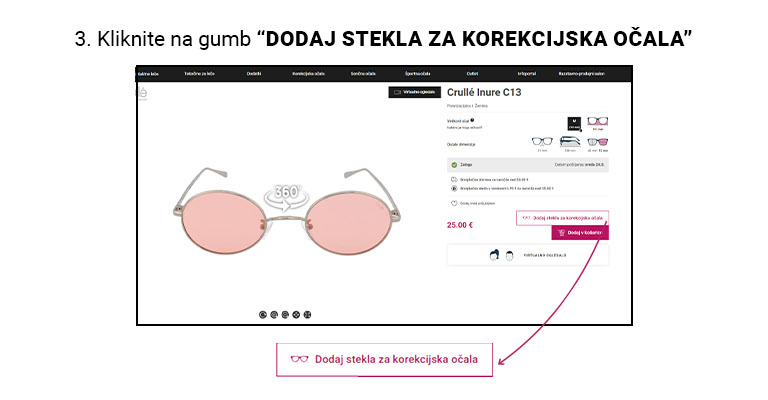Click the virtual mirror face icons

[502, 255]
